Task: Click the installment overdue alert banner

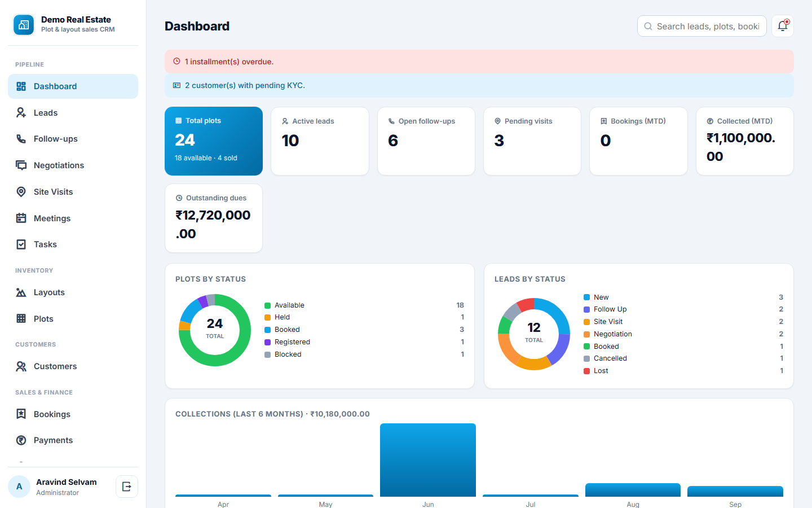Action: 479,62
